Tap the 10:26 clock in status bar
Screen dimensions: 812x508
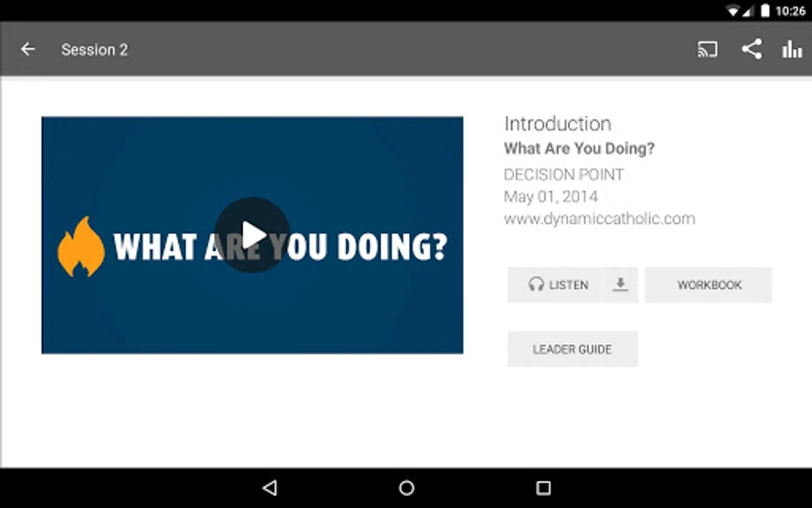click(x=790, y=11)
